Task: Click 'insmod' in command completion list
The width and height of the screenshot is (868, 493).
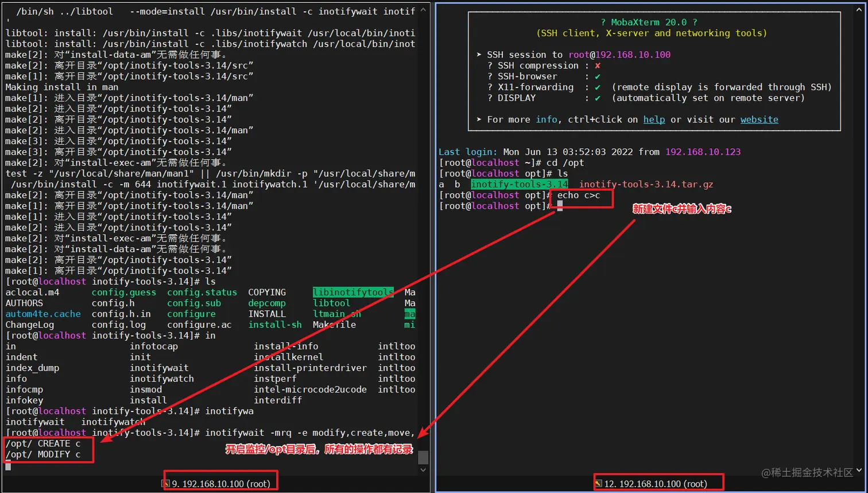Action: click(146, 390)
